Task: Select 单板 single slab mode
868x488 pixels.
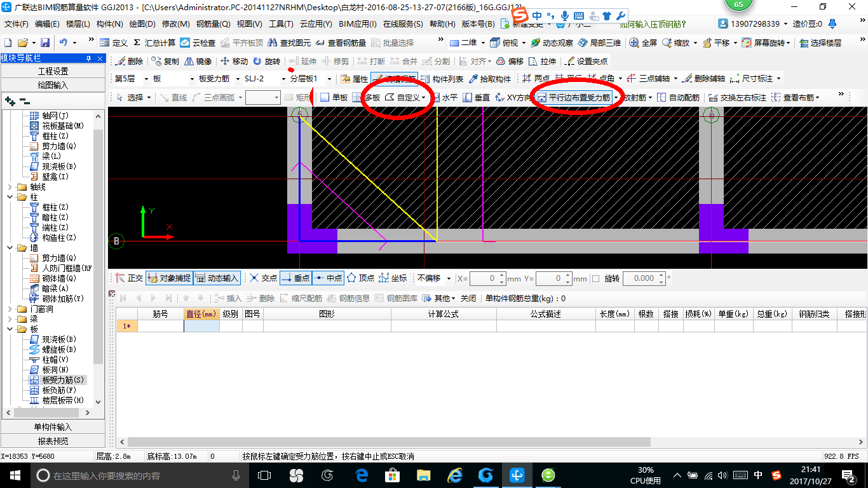Action: click(334, 97)
